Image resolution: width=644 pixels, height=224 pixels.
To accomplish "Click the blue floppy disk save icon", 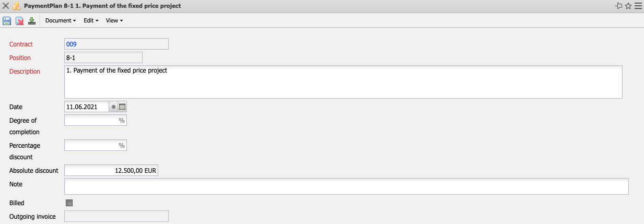I will pos(7,21).
